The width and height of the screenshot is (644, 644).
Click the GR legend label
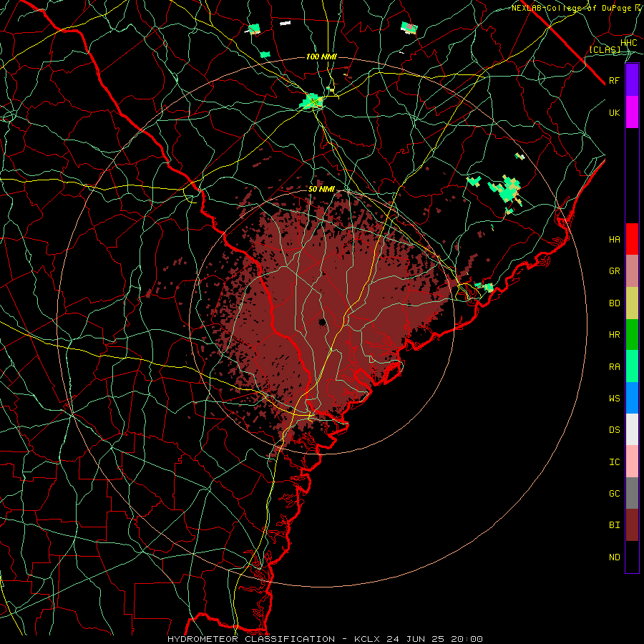(615, 271)
